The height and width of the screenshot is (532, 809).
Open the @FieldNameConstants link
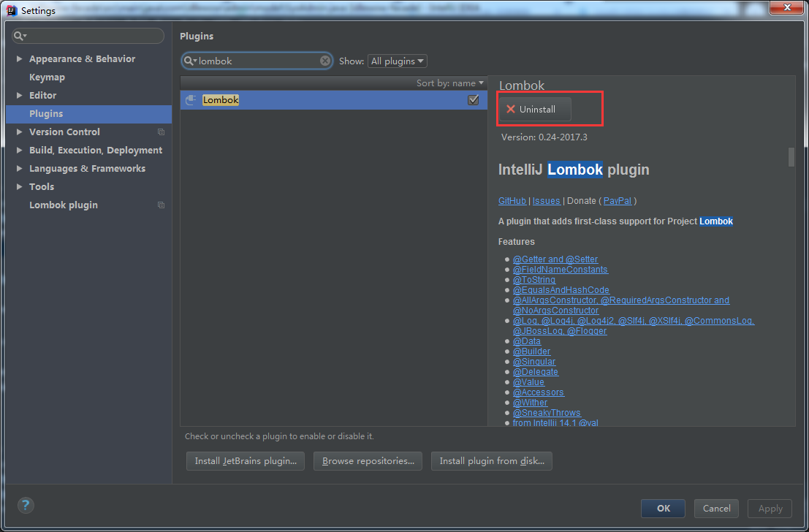561,270
